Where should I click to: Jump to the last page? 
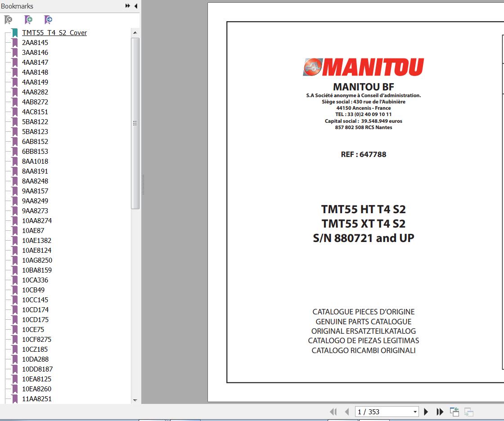440,412
